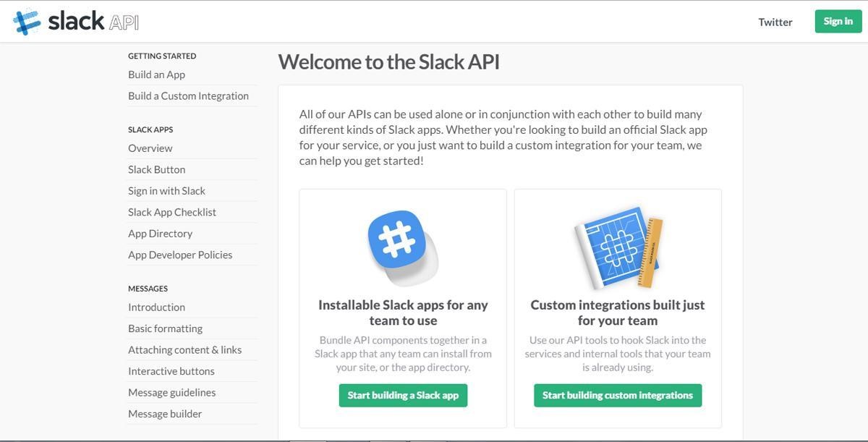The image size is (868, 442).
Task: View Message guidelines
Action: point(172,392)
